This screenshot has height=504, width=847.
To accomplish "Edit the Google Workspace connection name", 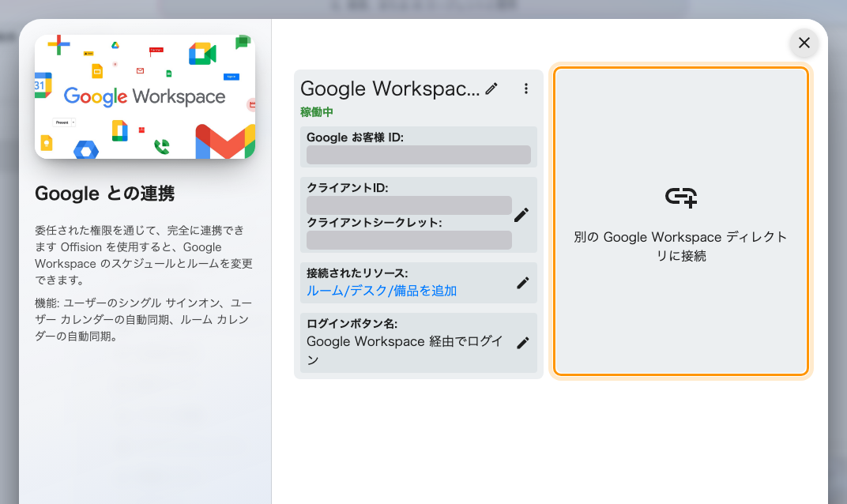I will [x=491, y=88].
